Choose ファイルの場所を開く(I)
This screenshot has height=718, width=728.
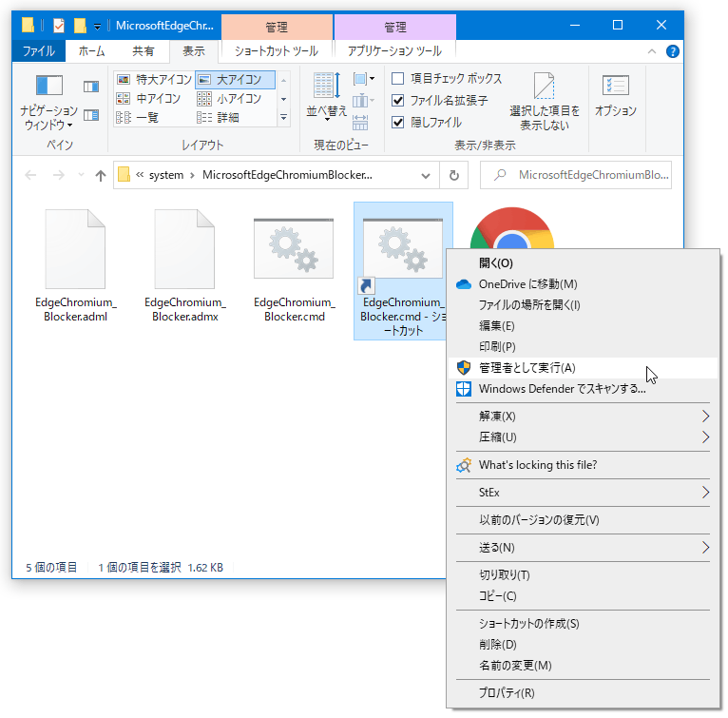(x=583, y=305)
